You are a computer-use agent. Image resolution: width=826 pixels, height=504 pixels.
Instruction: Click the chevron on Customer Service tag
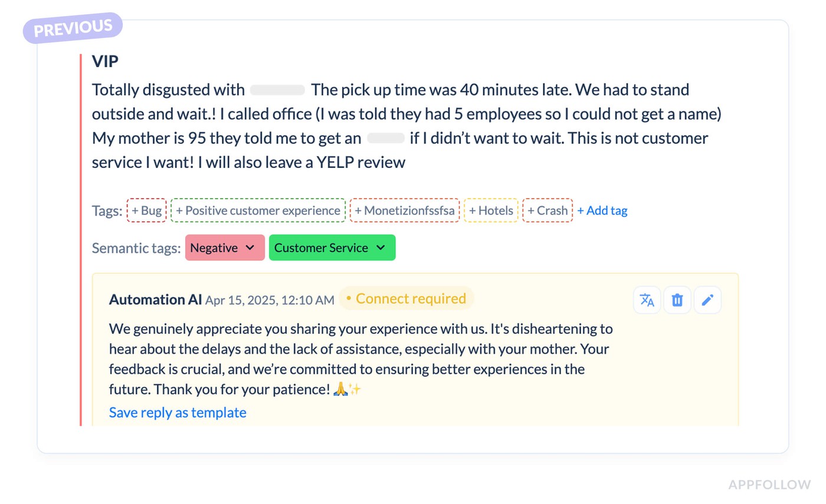click(381, 248)
